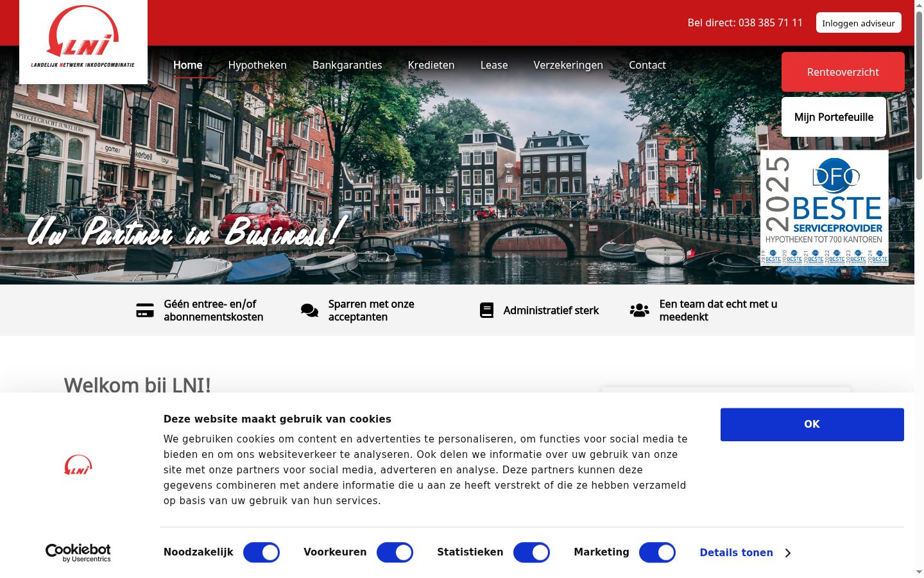Click 'Géén entree- en/of abonnementskosten' text
The width and height of the screenshot is (924, 578).
click(214, 310)
